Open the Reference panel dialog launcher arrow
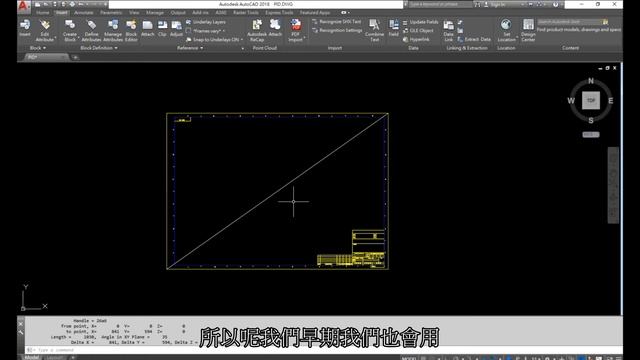This screenshot has height=360, width=640. 243,48
